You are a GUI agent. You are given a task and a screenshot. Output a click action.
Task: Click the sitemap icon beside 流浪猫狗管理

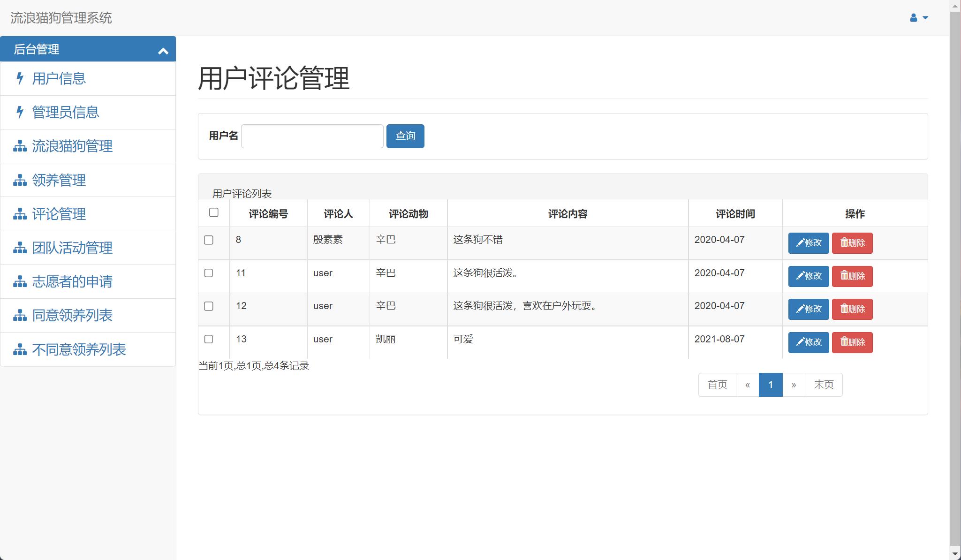click(19, 146)
